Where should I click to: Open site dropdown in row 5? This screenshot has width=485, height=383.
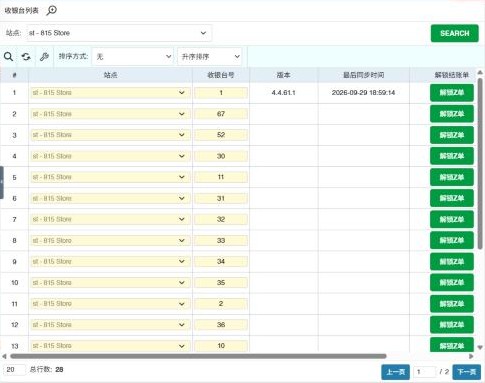click(110, 177)
